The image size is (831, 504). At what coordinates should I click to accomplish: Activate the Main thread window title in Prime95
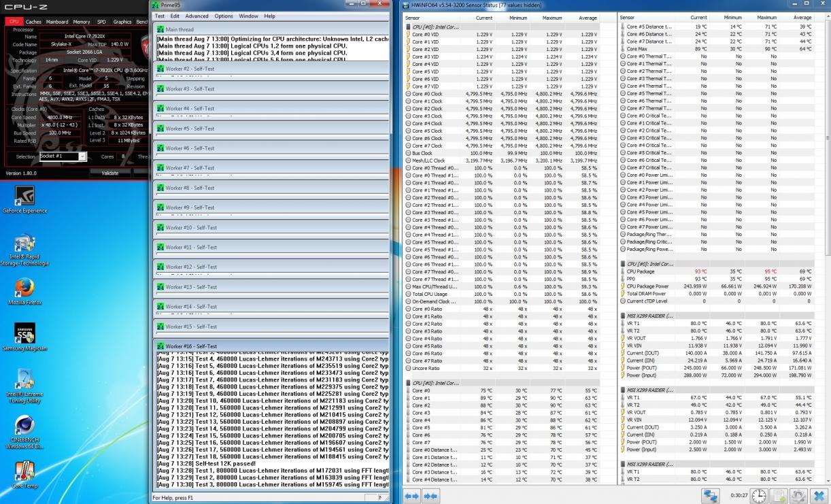click(x=271, y=29)
